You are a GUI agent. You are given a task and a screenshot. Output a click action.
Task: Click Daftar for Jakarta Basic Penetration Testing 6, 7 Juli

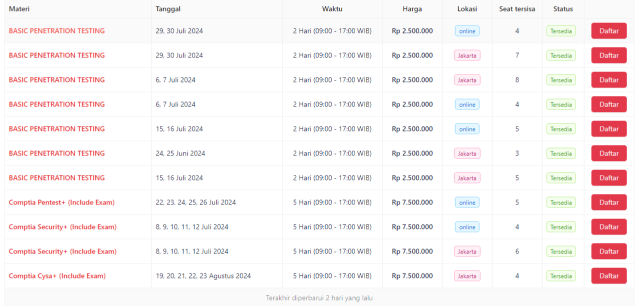609,80
